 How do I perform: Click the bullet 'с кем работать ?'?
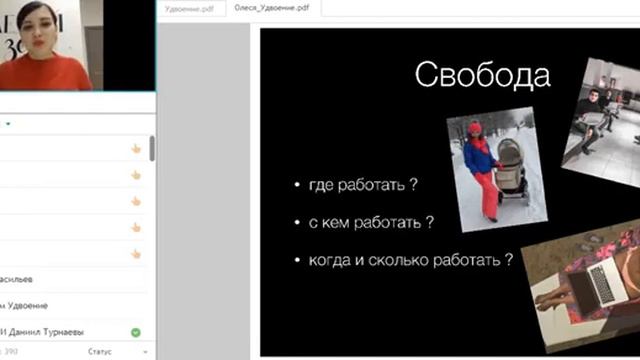(x=371, y=222)
